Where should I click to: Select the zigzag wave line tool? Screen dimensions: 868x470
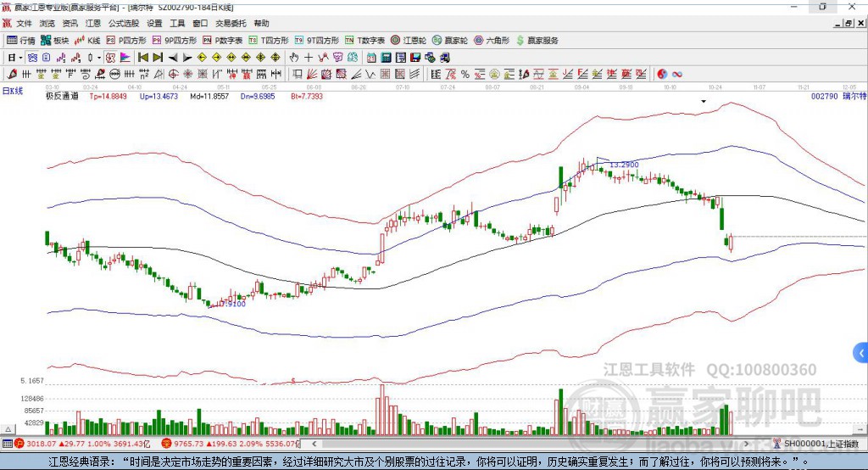coord(370,75)
